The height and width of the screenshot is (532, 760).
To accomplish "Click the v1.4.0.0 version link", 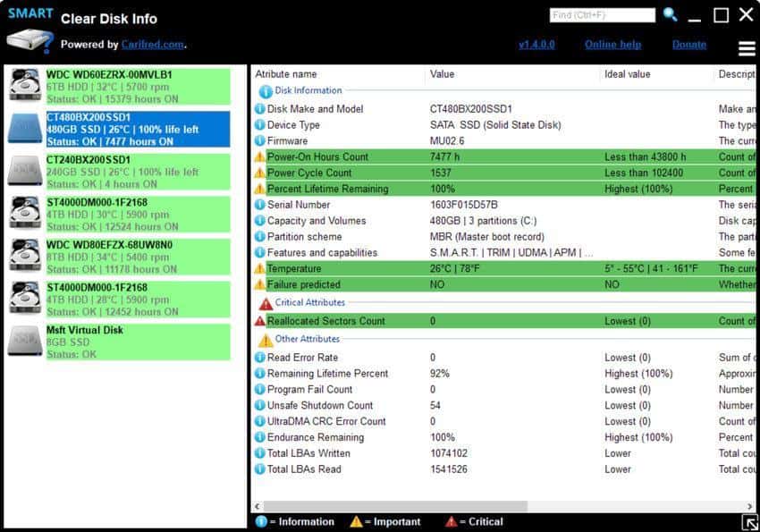I will tap(536, 45).
